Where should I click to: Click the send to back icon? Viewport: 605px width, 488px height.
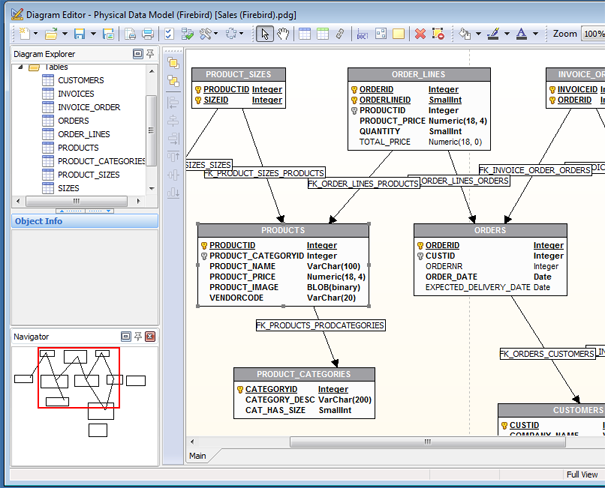pos(173,80)
